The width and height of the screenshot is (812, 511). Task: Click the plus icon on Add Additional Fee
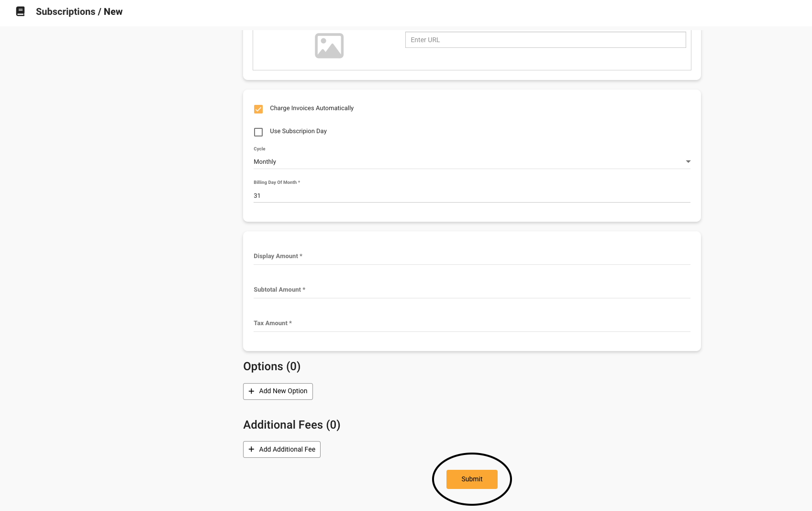tap(251, 449)
